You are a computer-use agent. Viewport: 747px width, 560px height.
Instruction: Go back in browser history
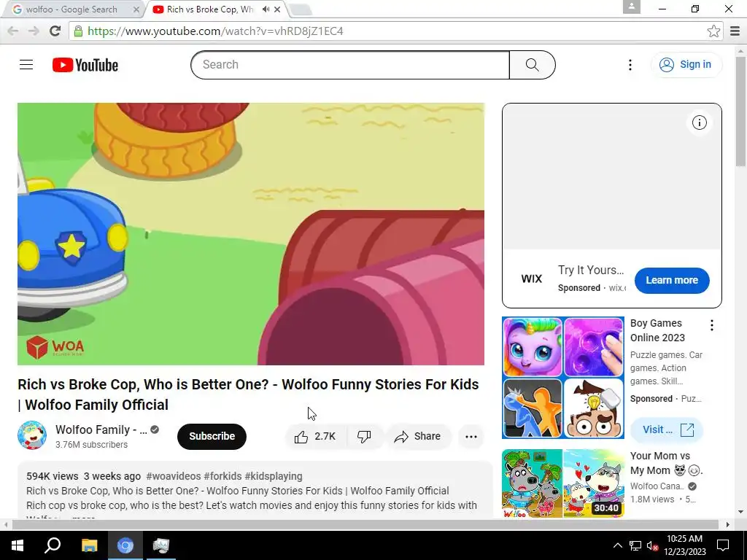tap(13, 31)
